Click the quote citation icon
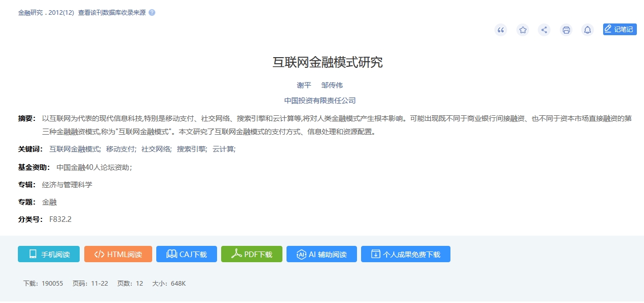Viewport: 644px width, 303px height. (500, 30)
